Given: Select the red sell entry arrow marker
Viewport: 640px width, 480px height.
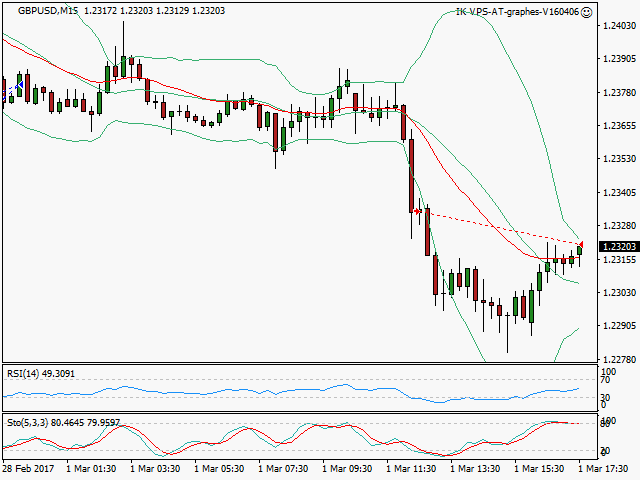Looking at the screenshot, I should [x=416, y=211].
